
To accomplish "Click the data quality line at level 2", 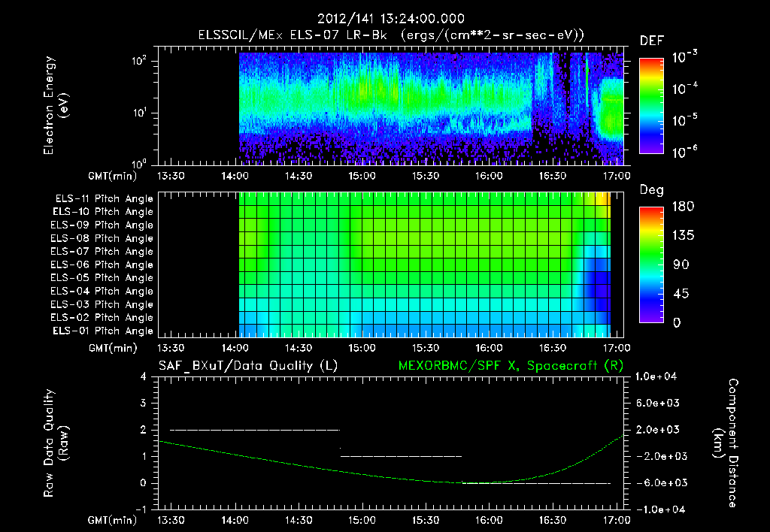I will (x=254, y=430).
